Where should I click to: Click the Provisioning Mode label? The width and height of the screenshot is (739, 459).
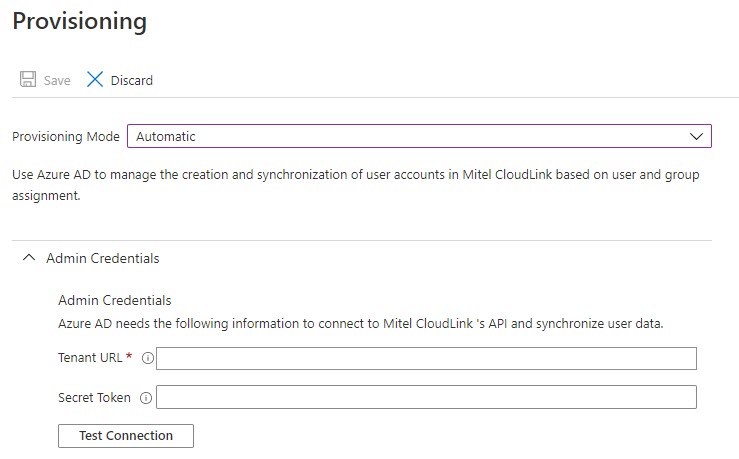point(66,137)
